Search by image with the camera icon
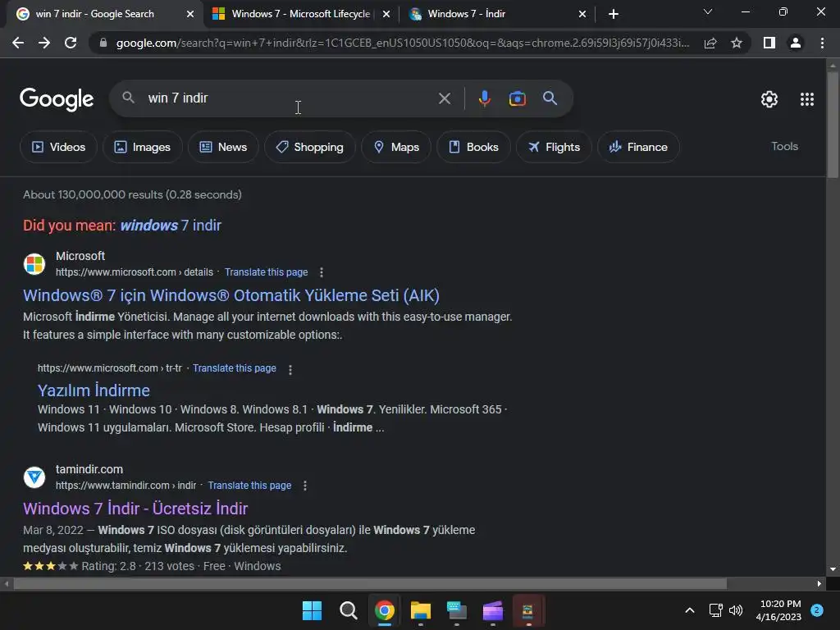The height and width of the screenshot is (630, 840). [x=517, y=98]
